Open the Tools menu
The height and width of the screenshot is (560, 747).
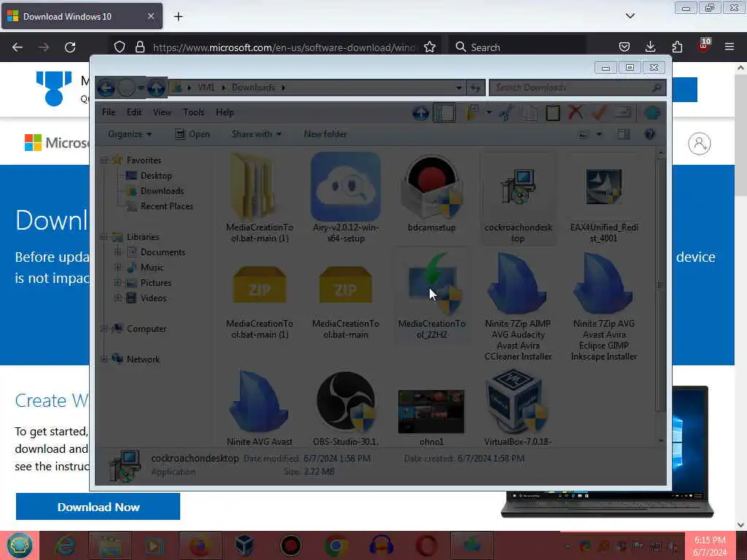[x=193, y=112]
